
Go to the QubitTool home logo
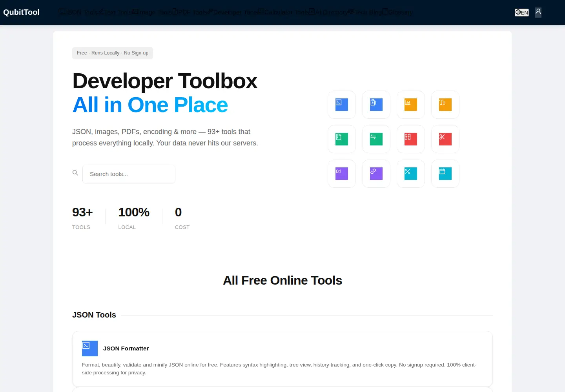(21, 12)
